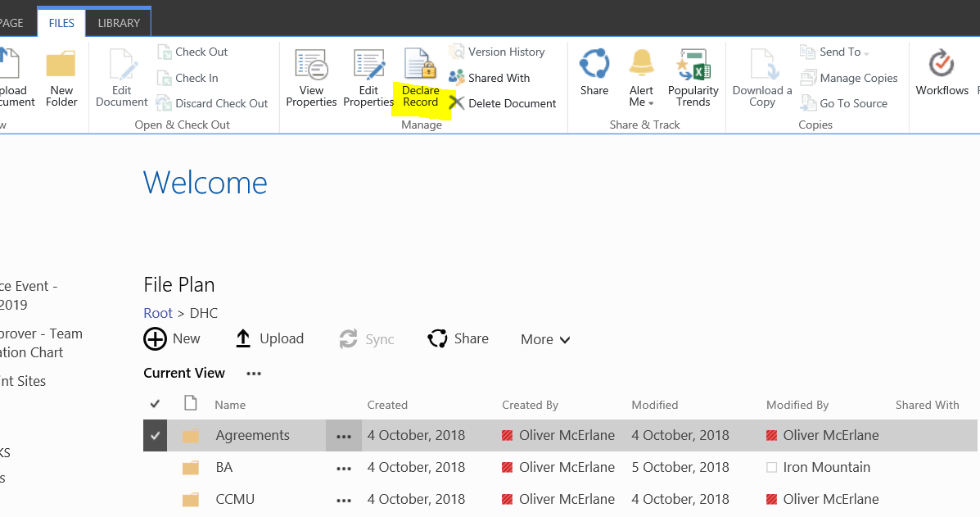Sort by Modified By column header

pos(797,405)
